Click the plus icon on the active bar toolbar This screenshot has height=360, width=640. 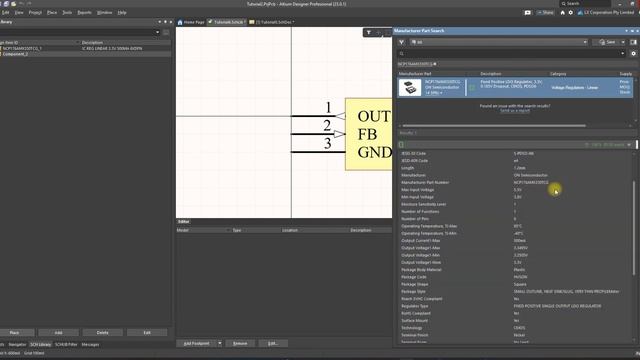click(x=379, y=33)
